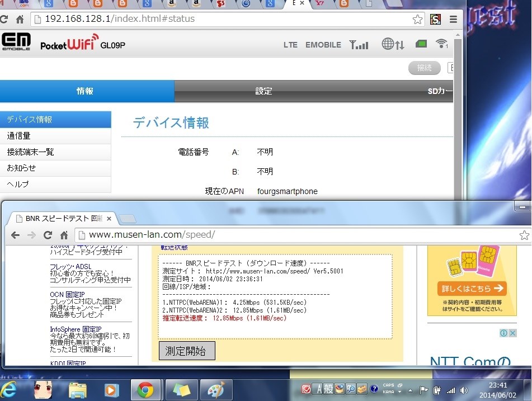Click the fourgsmartphone APN value
Screen dimensions: 532x401
click(x=288, y=191)
